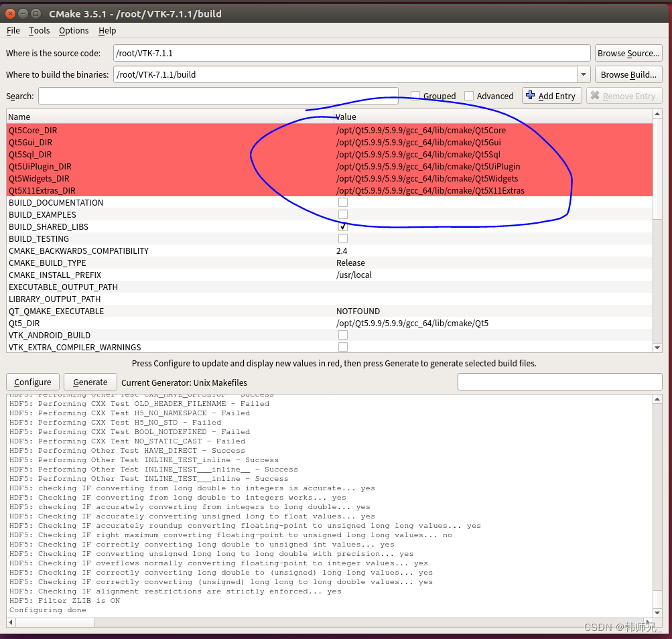Click the Browse Build button

(x=628, y=74)
